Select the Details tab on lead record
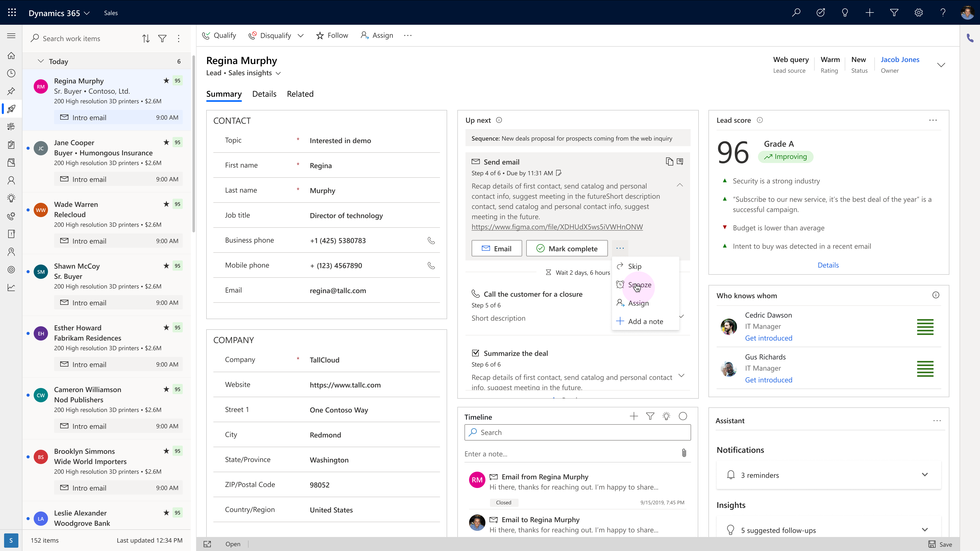Viewport: 980px width, 551px height. tap(264, 94)
